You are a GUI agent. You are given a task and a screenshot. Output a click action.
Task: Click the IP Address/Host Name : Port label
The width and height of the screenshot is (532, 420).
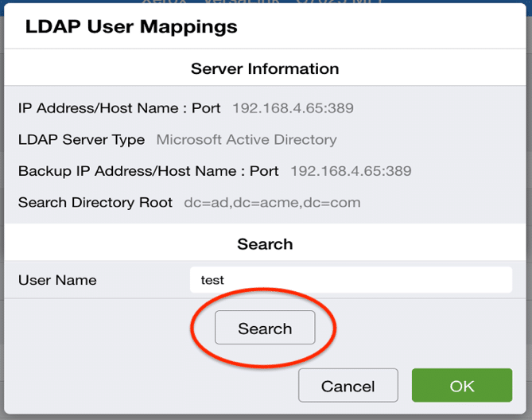pyautogui.click(x=119, y=108)
